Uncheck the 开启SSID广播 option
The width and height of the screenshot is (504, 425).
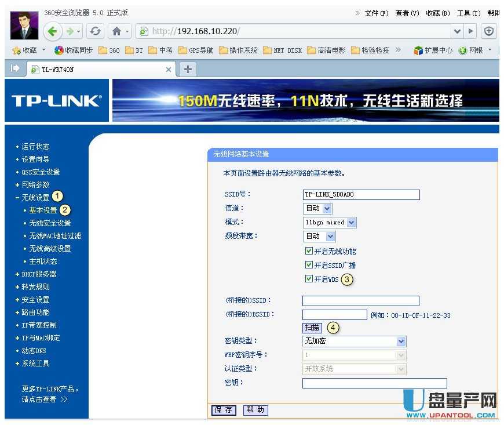tap(309, 265)
